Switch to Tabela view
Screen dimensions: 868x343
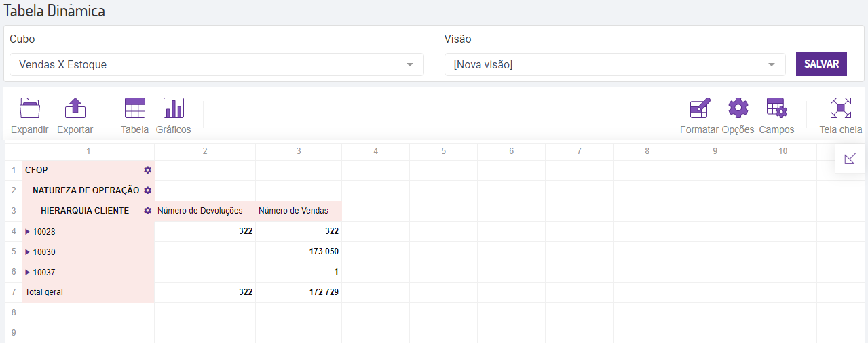[134, 108]
